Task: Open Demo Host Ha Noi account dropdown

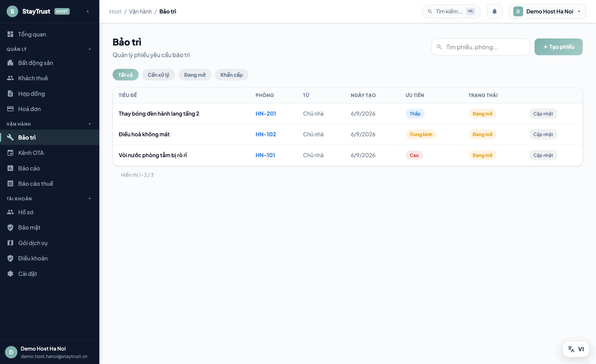Action: (547, 11)
